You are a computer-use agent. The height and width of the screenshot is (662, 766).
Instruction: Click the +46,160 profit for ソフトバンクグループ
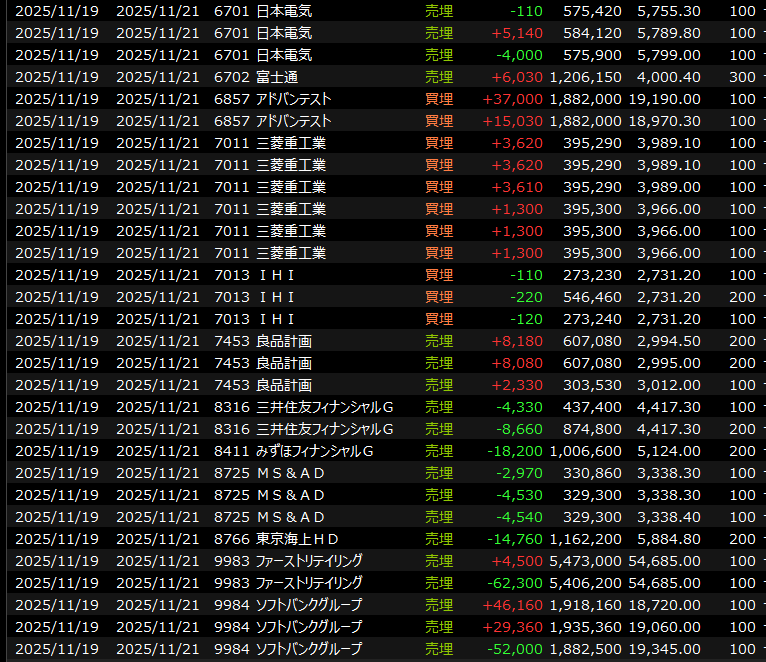[x=512, y=605]
